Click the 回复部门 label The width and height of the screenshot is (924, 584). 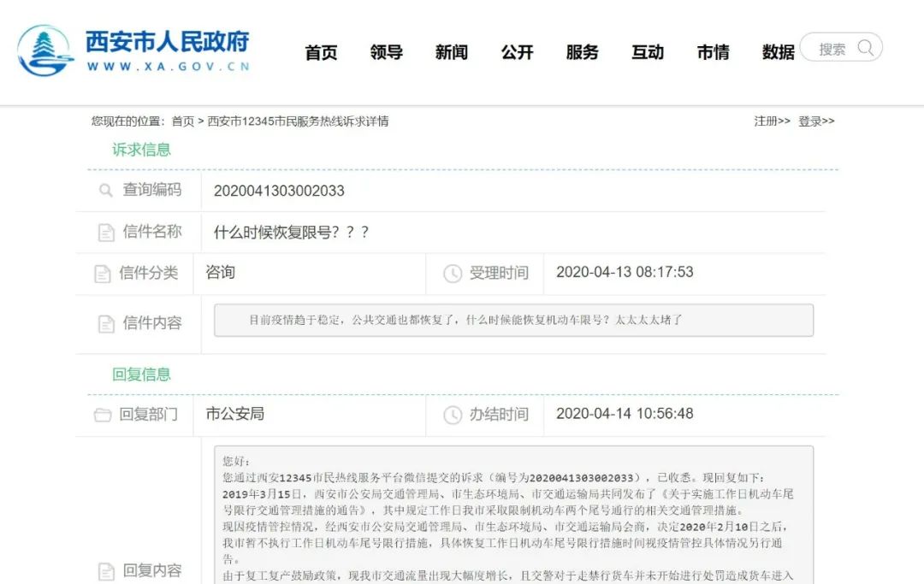(149, 414)
